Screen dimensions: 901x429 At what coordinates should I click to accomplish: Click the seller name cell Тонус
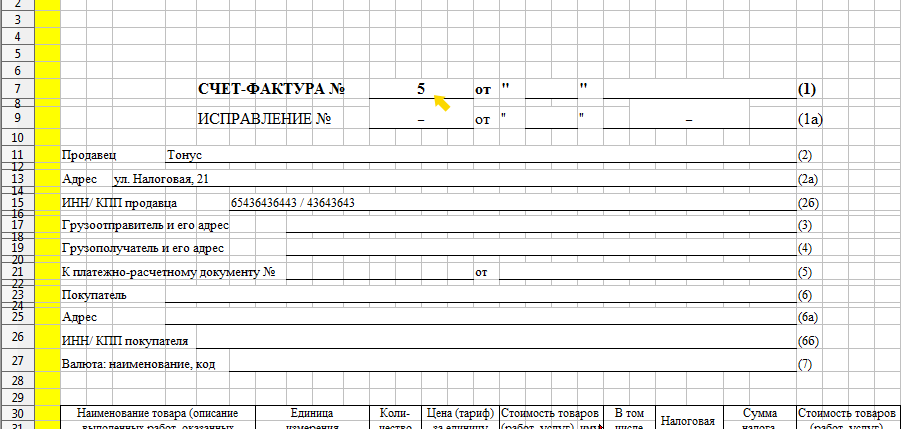(185, 156)
